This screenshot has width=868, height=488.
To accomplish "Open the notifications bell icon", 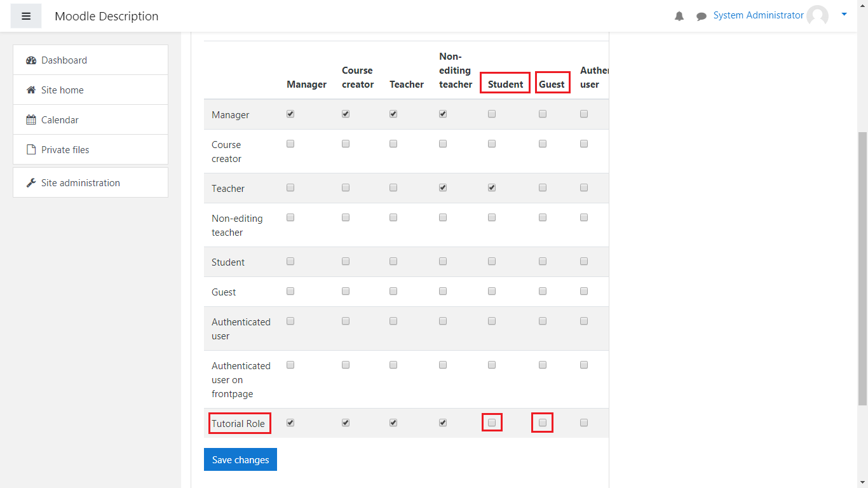I will coord(679,17).
